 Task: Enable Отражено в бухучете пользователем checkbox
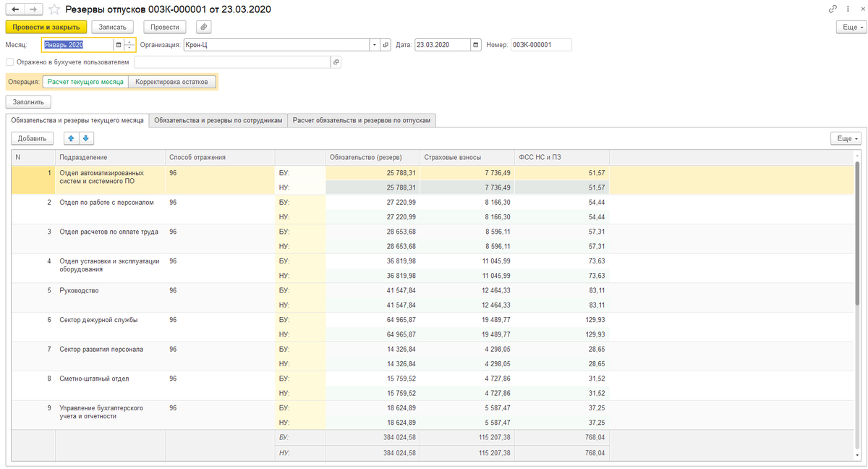tap(9, 62)
